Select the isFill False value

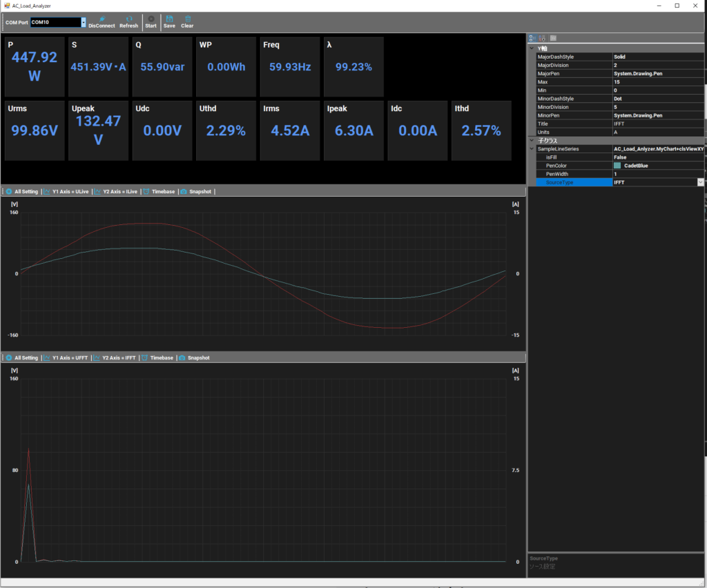(656, 157)
